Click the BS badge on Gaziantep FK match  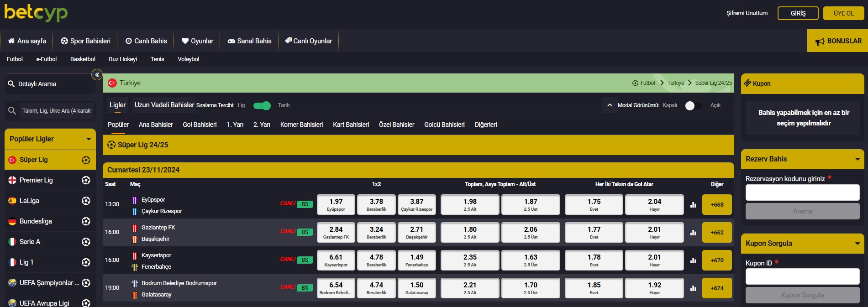[305, 232]
